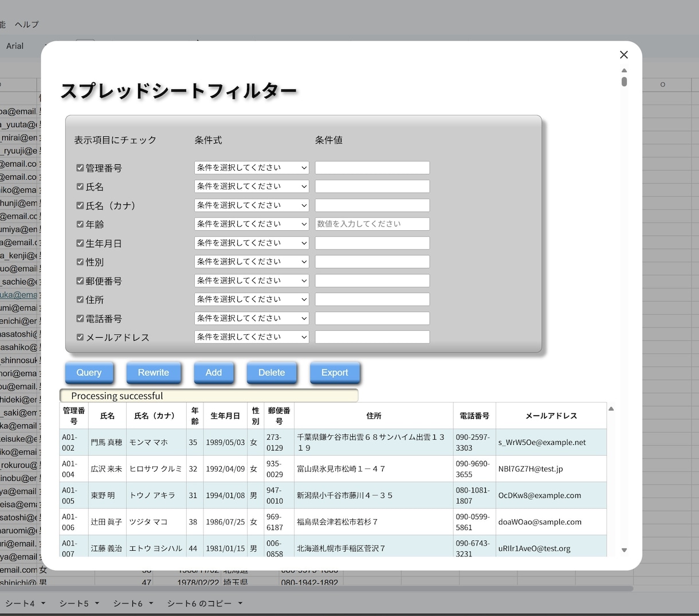Screen dimensions: 699x616
Task: Open condition dropdown for 氏名（カナ）
Action: (x=252, y=205)
